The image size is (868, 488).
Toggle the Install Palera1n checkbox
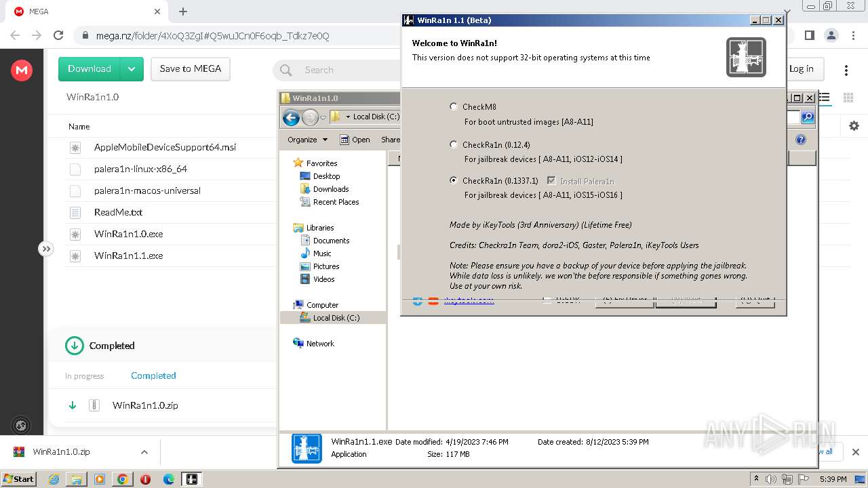551,181
